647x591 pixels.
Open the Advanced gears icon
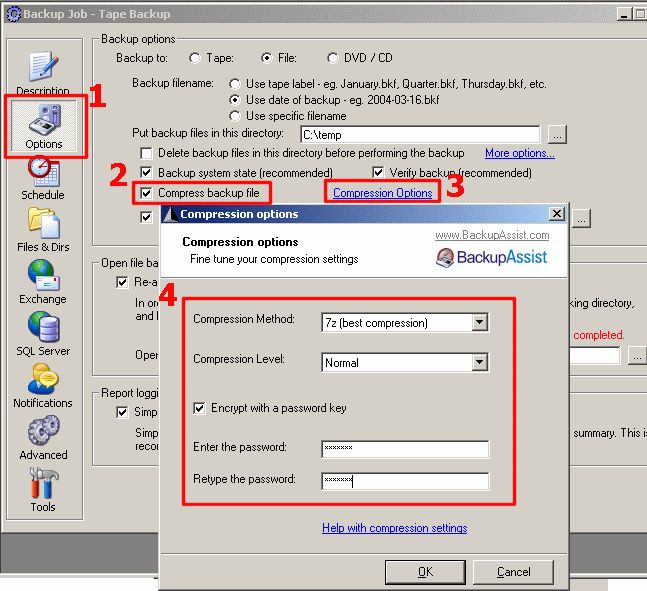click(x=43, y=431)
